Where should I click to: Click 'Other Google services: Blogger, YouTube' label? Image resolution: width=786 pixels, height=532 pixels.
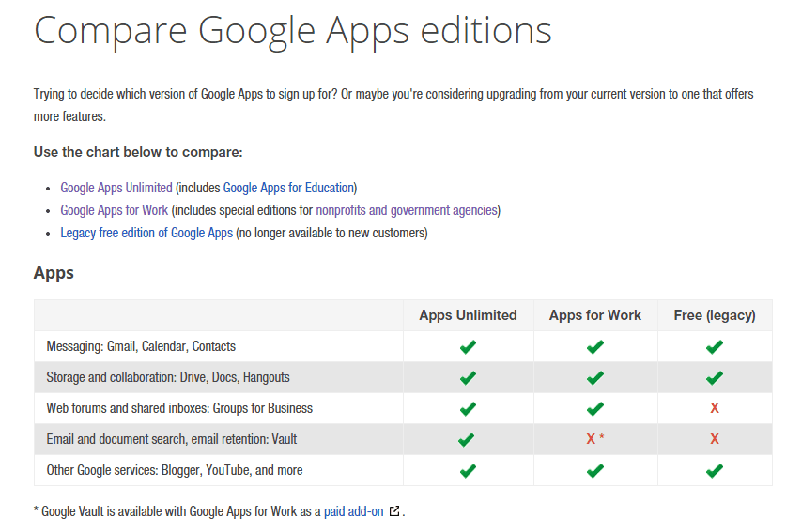point(175,470)
